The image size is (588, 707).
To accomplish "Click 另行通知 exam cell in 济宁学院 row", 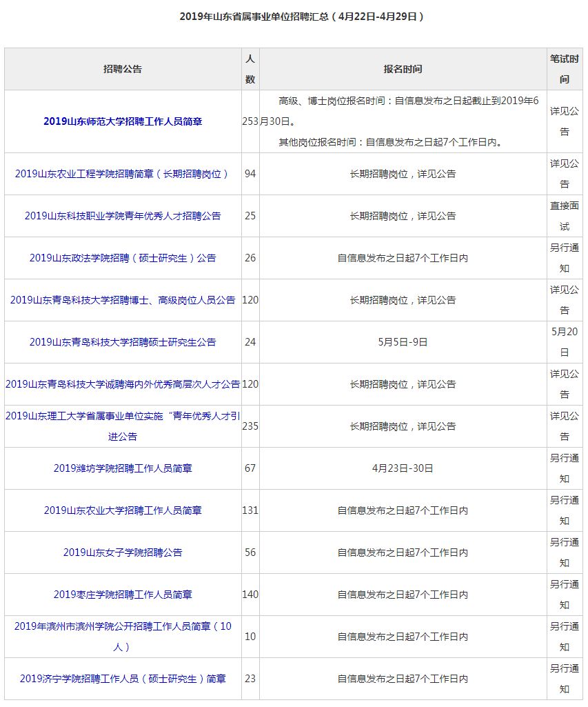I will [564, 679].
